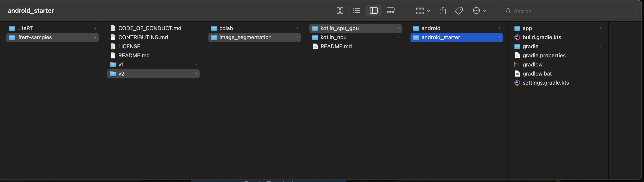
Task: Open the Edit Tags button
Action: click(459, 11)
